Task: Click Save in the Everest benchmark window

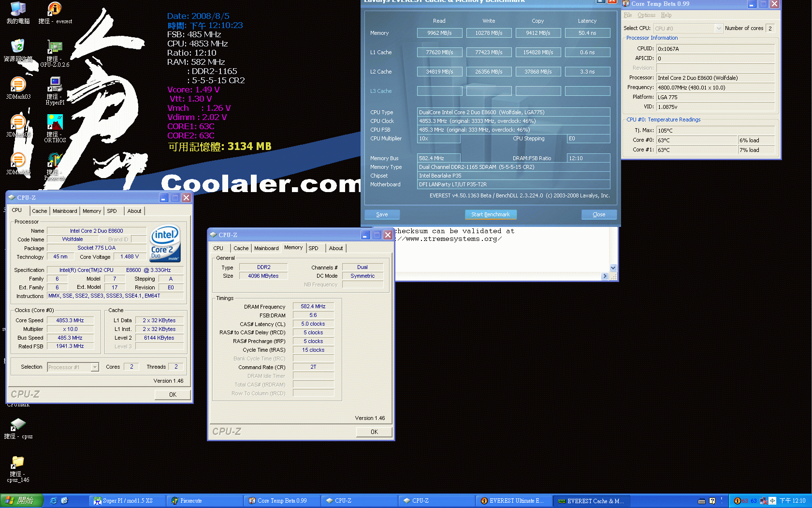Action: [382, 214]
